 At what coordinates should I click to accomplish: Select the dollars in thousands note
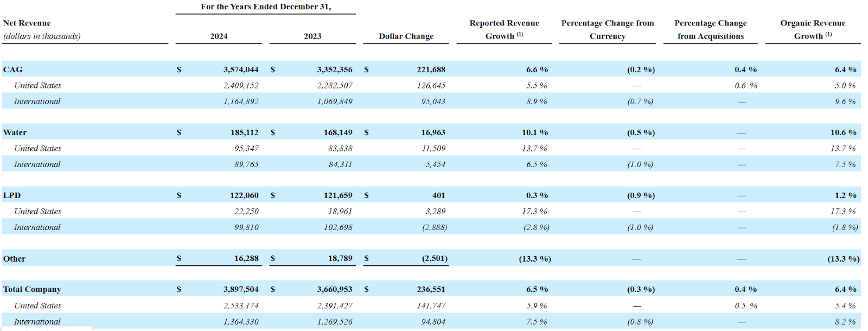(42, 36)
